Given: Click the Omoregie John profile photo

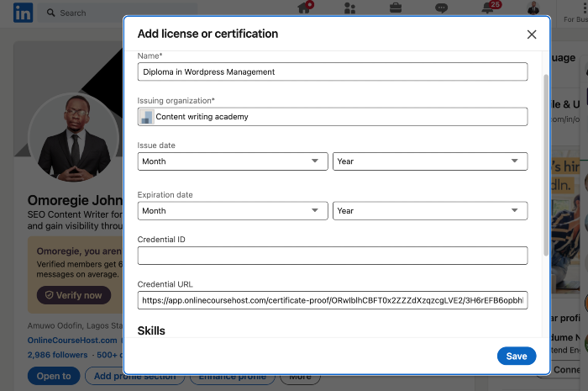Looking at the screenshot, I should (x=74, y=138).
